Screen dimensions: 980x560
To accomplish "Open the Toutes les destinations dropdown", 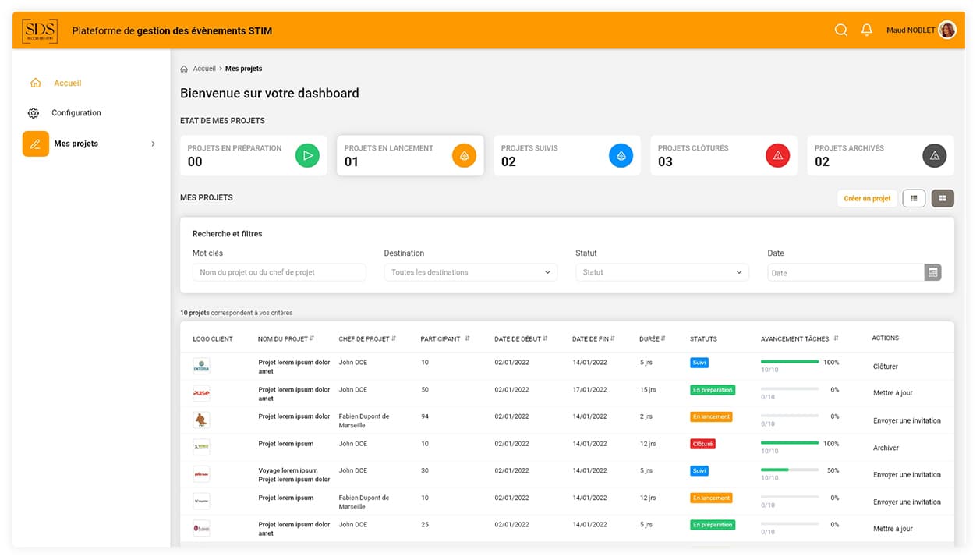I will coord(470,272).
